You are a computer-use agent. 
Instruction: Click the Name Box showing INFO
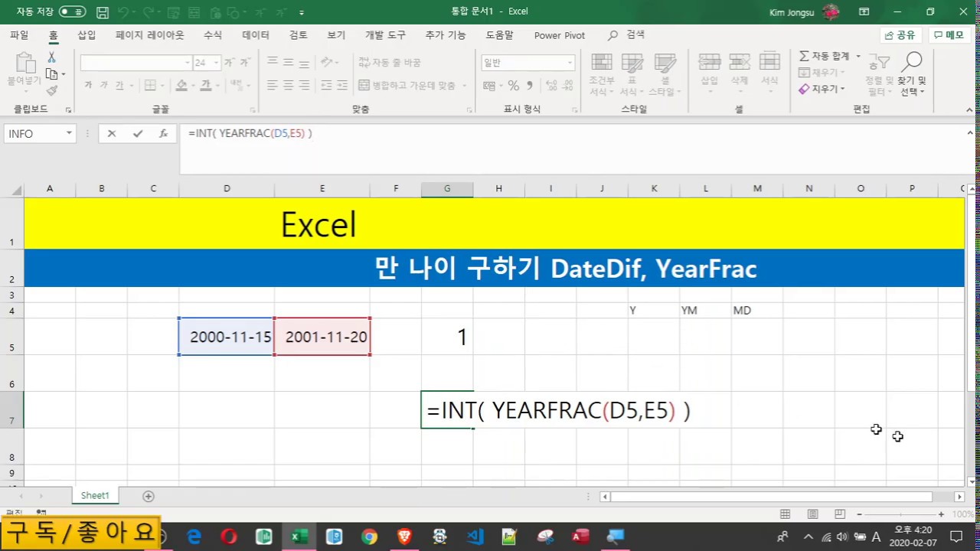[38, 134]
